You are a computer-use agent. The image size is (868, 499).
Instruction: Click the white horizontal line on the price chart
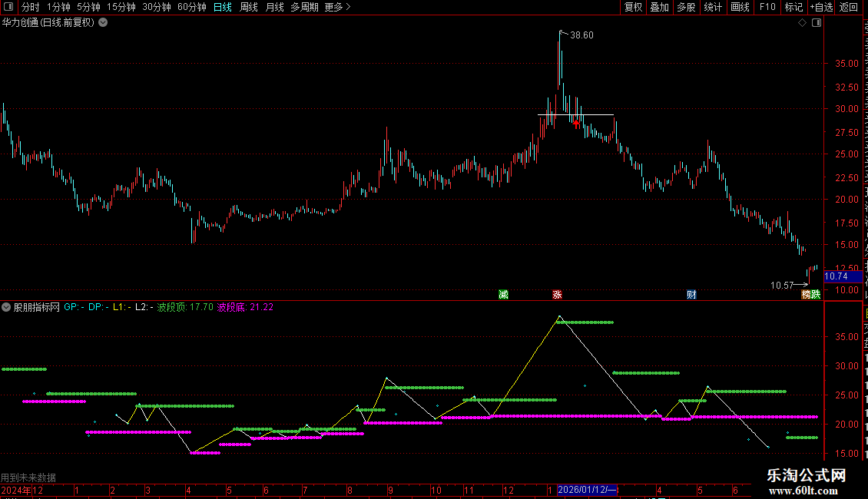coord(575,115)
